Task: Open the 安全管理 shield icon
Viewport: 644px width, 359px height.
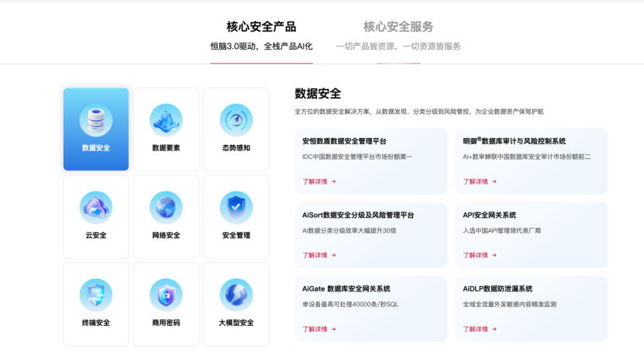Action: (x=236, y=208)
